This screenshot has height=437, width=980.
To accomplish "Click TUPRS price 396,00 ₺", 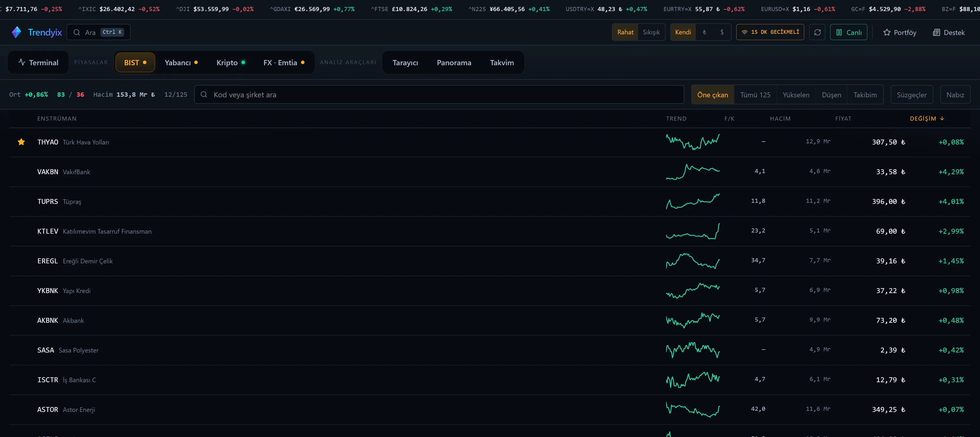I will (x=888, y=201).
